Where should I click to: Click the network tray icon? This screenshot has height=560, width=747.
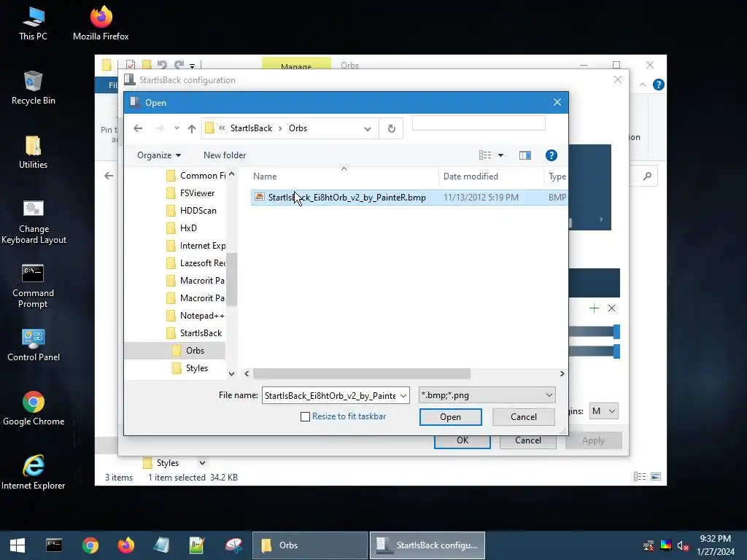pos(649,545)
